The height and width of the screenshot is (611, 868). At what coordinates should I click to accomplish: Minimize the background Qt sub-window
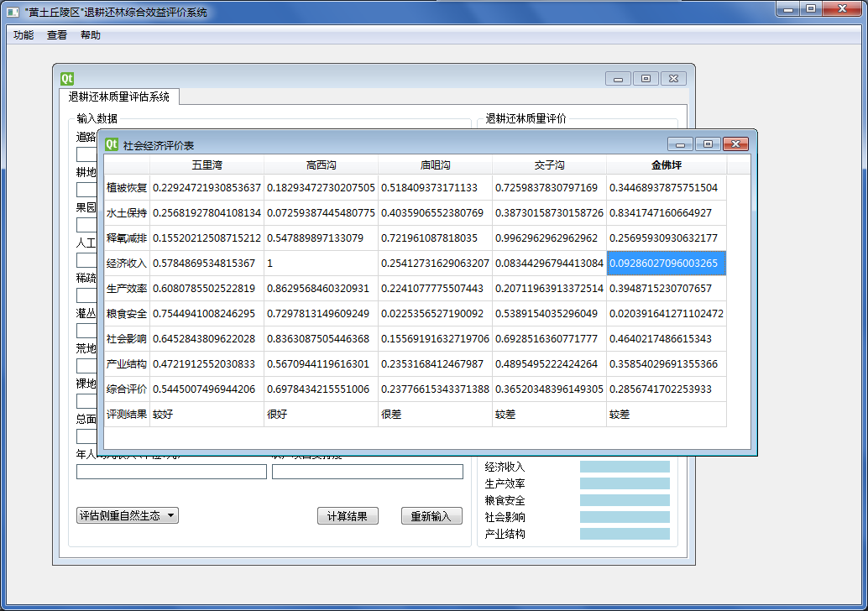(619, 79)
